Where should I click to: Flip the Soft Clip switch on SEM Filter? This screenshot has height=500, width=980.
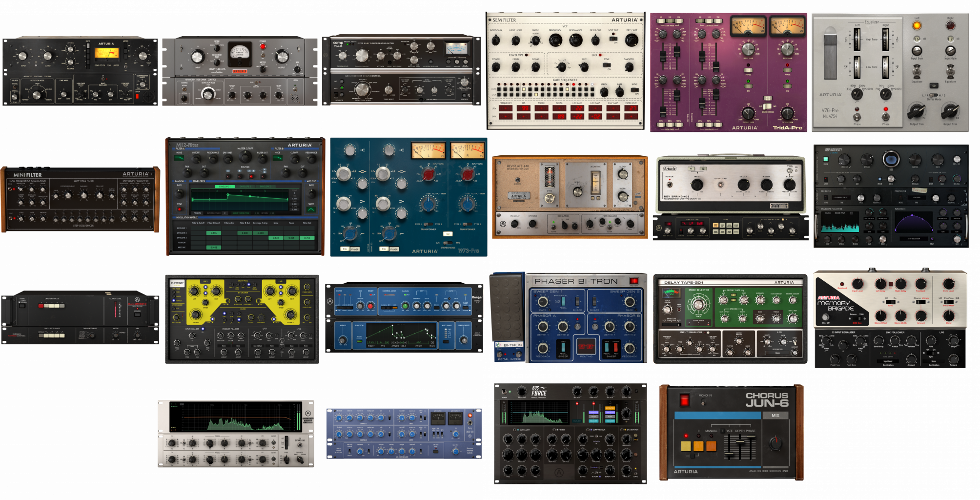[612, 39]
